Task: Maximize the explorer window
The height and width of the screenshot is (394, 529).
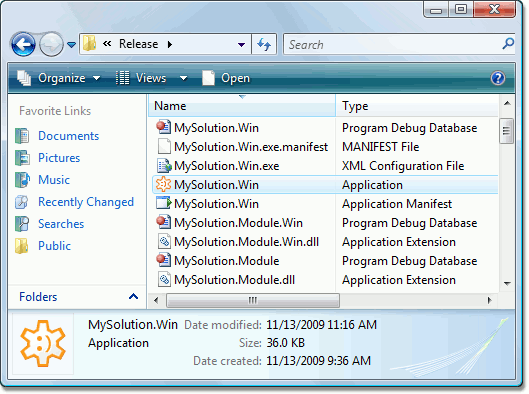Action: click(x=461, y=9)
